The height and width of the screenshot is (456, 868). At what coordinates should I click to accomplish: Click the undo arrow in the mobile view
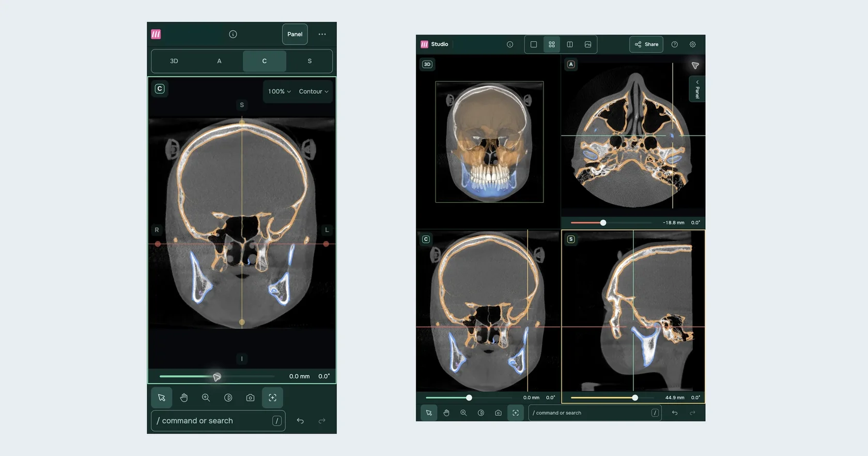[300, 421]
